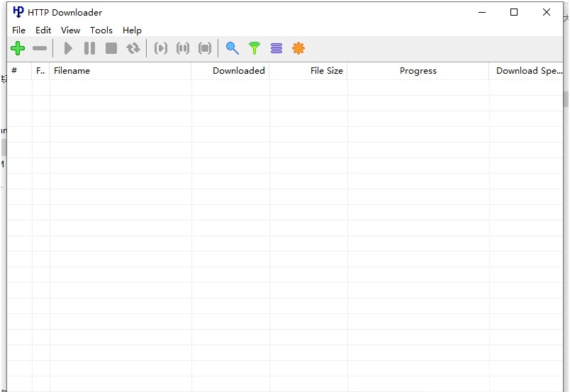The width and height of the screenshot is (570, 392).
Task: Click the Restart arrows icon
Action: click(133, 48)
